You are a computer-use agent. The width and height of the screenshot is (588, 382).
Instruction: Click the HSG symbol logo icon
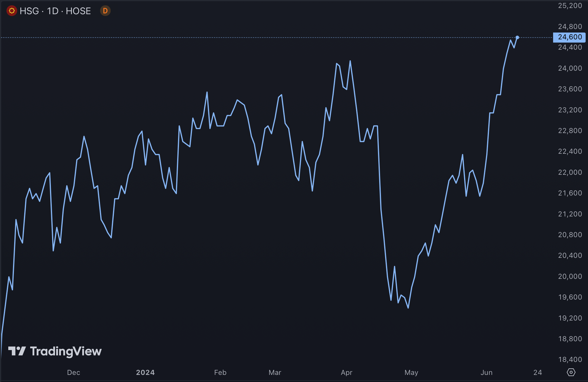point(12,11)
